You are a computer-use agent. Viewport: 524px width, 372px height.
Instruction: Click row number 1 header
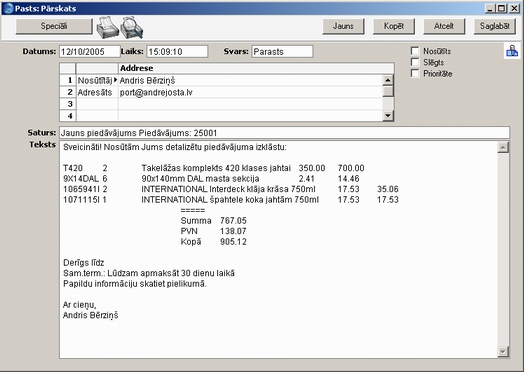pyautogui.click(x=68, y=81)
